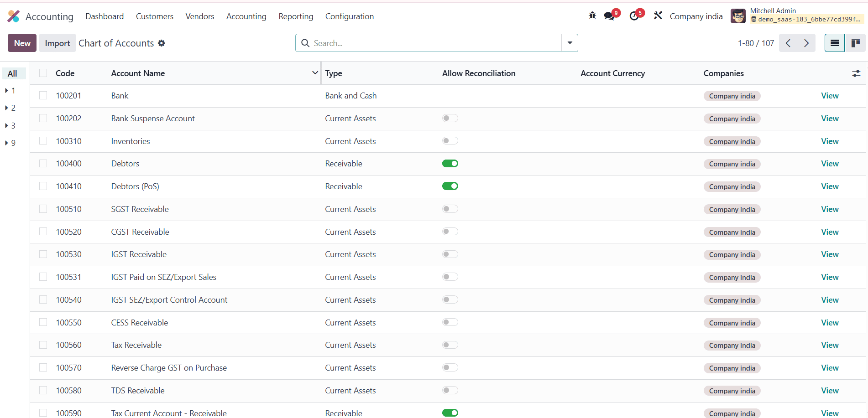The image size is (868, 418).
Task: Open Chart of Accounts gear settings
Action: 162,43
